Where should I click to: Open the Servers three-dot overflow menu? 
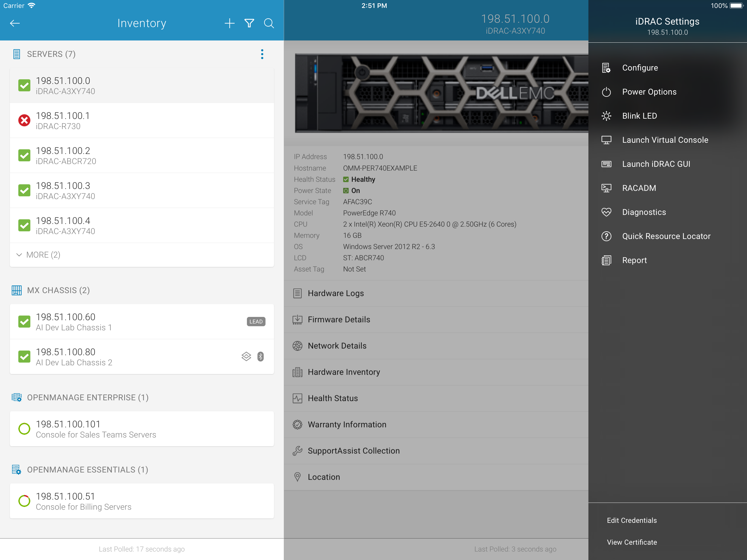[262, 54]
